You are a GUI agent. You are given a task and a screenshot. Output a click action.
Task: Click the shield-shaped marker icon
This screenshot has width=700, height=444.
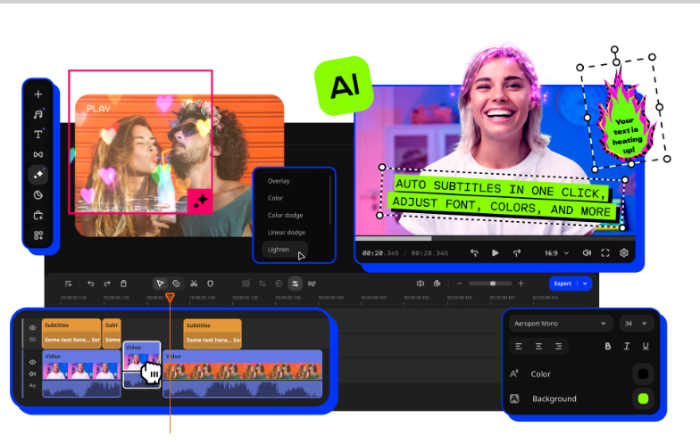[x=210, y=283]
